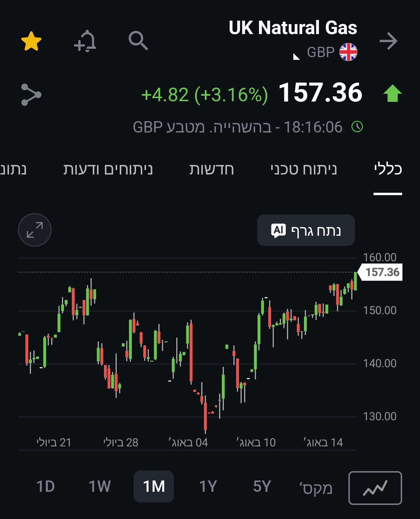Tap the latest green candle on chart
Screen dimensions: 420x519
355,281
